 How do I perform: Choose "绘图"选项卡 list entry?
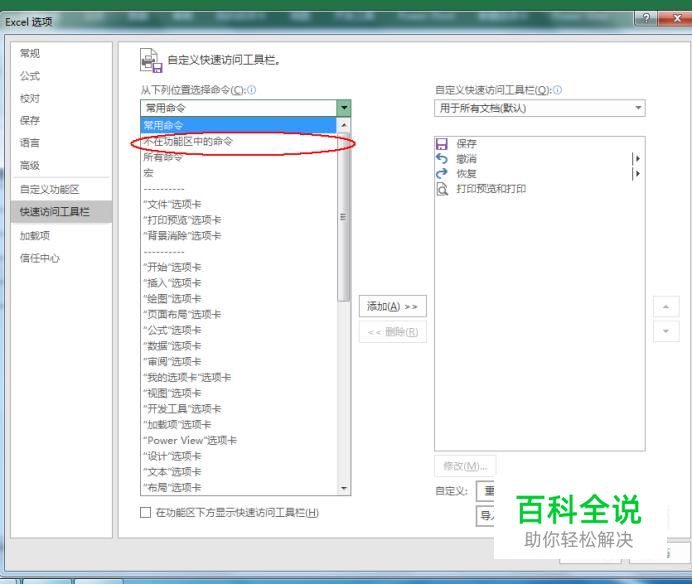(239, 299)
